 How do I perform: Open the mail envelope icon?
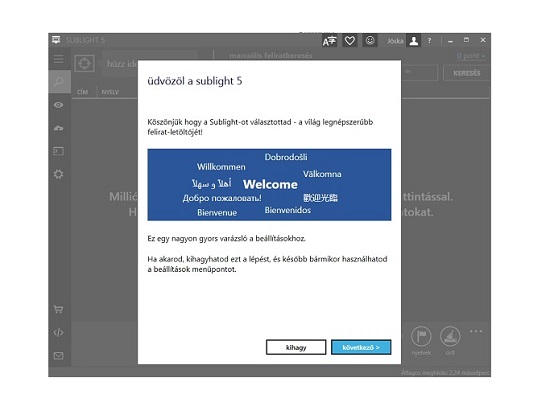[59, 356]
